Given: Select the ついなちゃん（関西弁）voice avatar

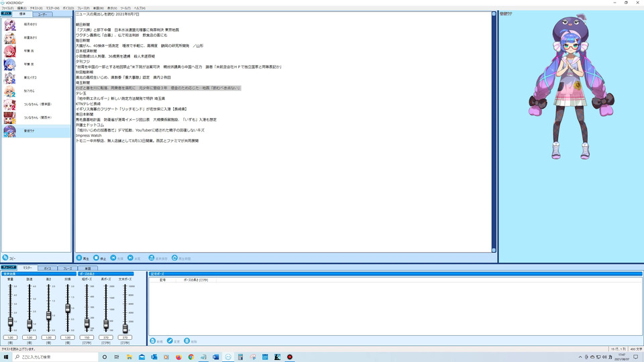Looking at the screenshot, I should point(9,118).
